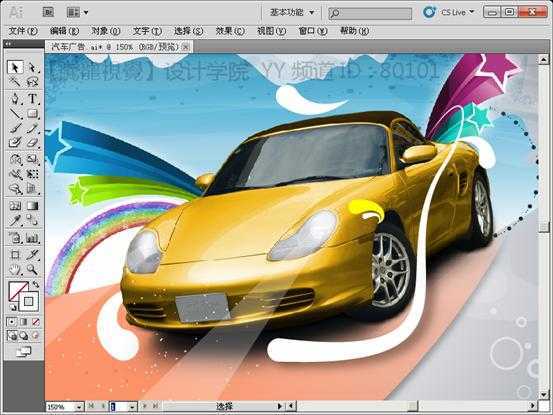Viewport: 553px width, 415px height.
Task: Enable Draw Inside mode
Action: (36, 336)
